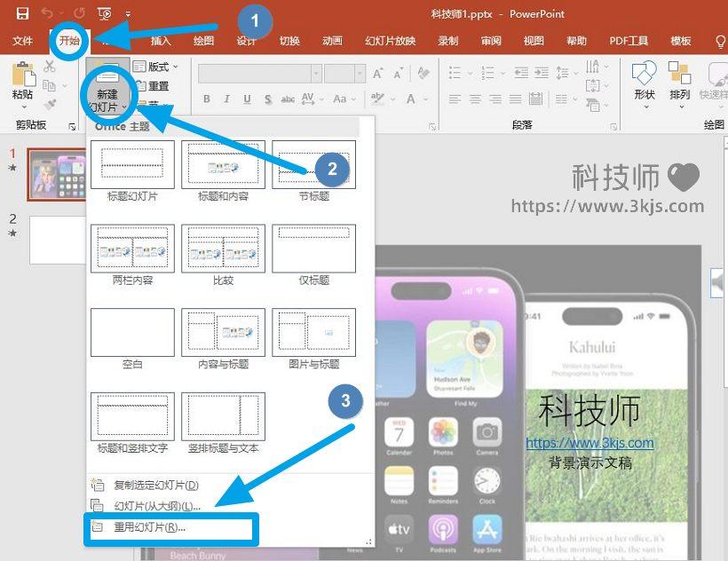This screenshot has height=561, width=728.
Task: Open the 帮助 tab
Action: 576,41
